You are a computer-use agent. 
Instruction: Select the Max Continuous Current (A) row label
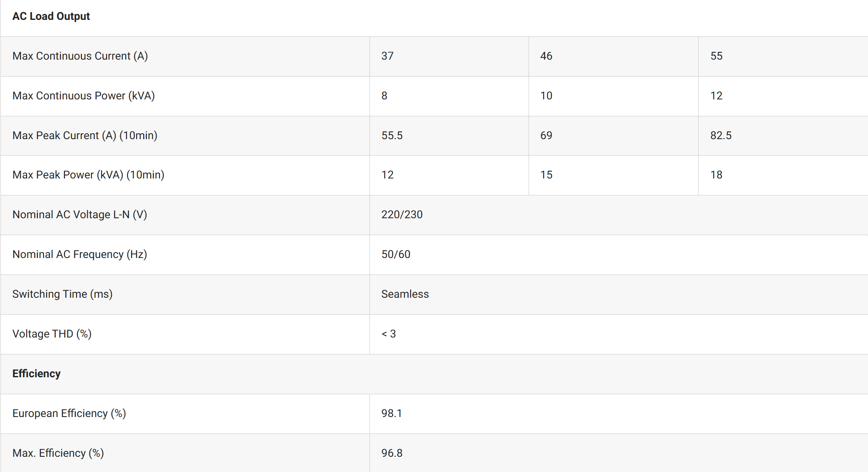pos(80,56)
